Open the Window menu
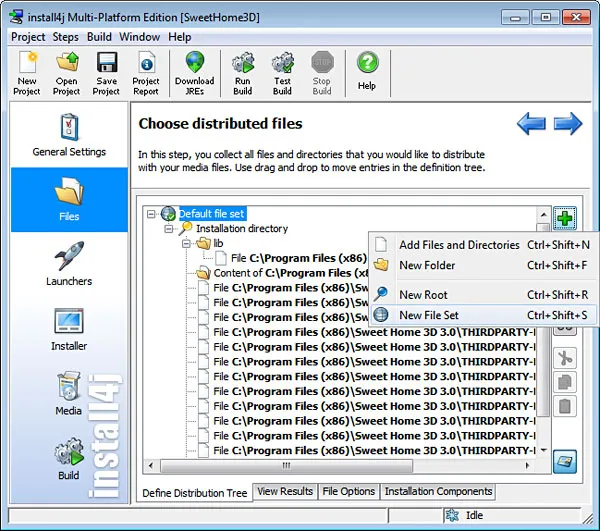 [139, 37]
